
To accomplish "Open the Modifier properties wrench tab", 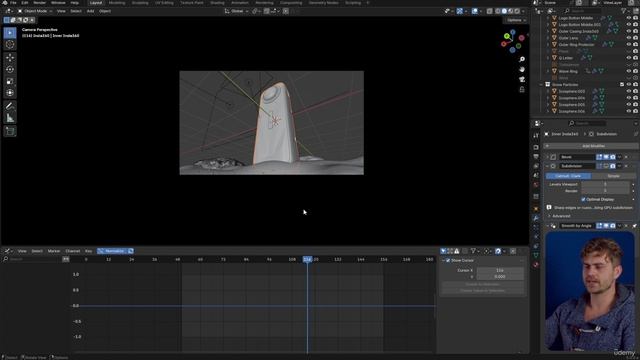I will pyautogui.click(x=536, y=218).
